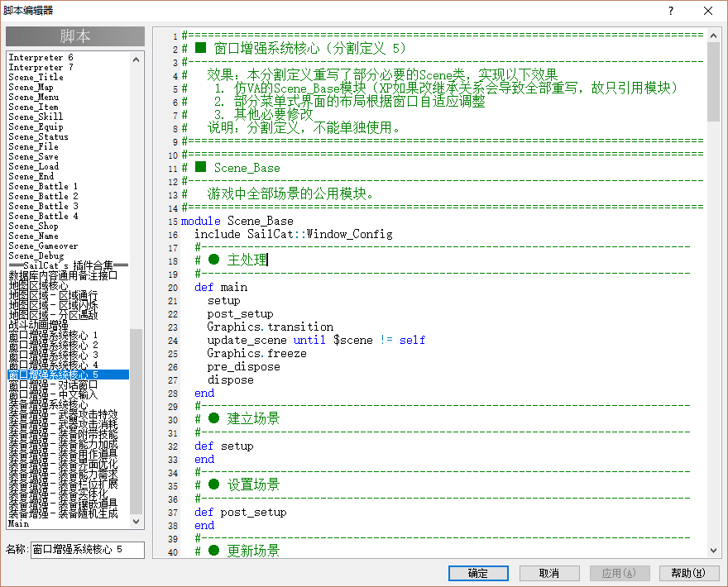Click the 名称 script name field
This screenshot has width=728, height=587.
pyautogui.click(x=88, y=550)
